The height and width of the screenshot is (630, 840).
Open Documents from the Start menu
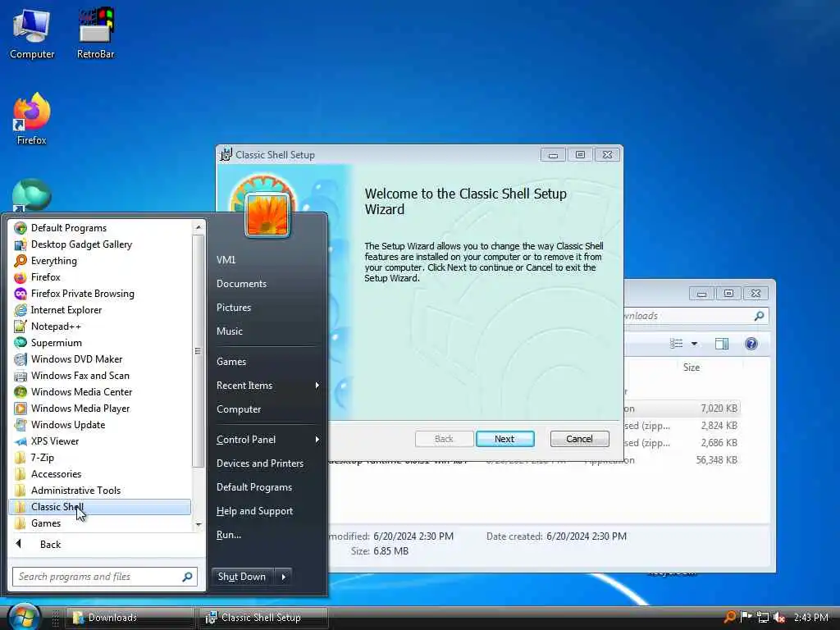[x=242, y=284]
